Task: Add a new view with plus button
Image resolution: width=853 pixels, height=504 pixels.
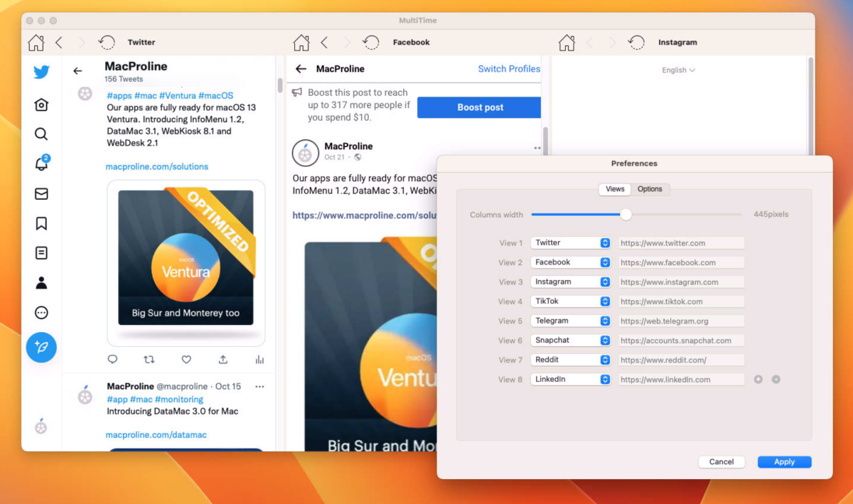Action: [758, 380]
